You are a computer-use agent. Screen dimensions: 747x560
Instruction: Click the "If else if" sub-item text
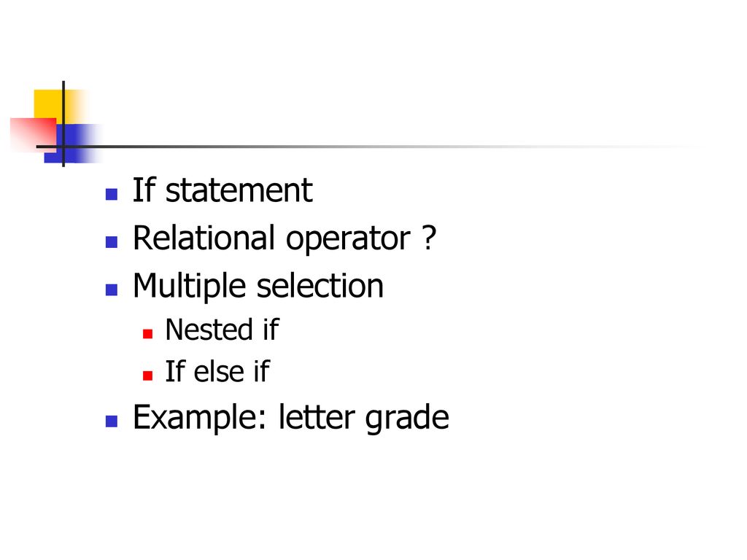pos(217,371)
